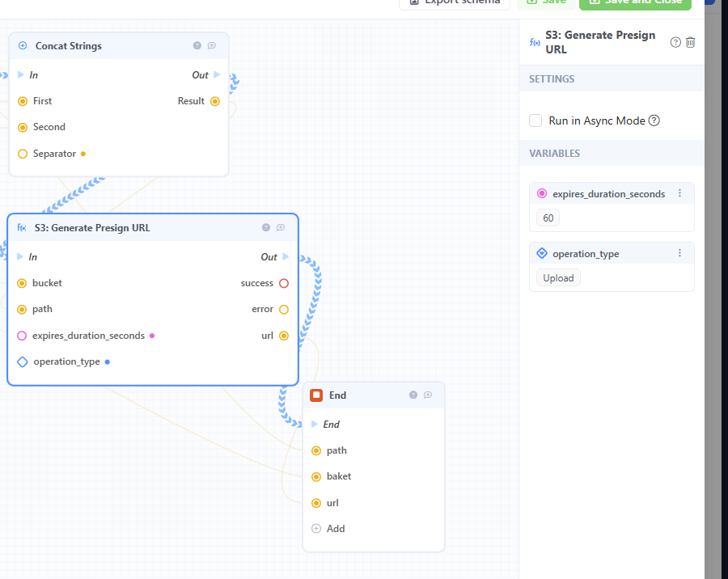Change the operation_type Upload value
The width and height of the screenshot is (728, 579).
[558, 277]
